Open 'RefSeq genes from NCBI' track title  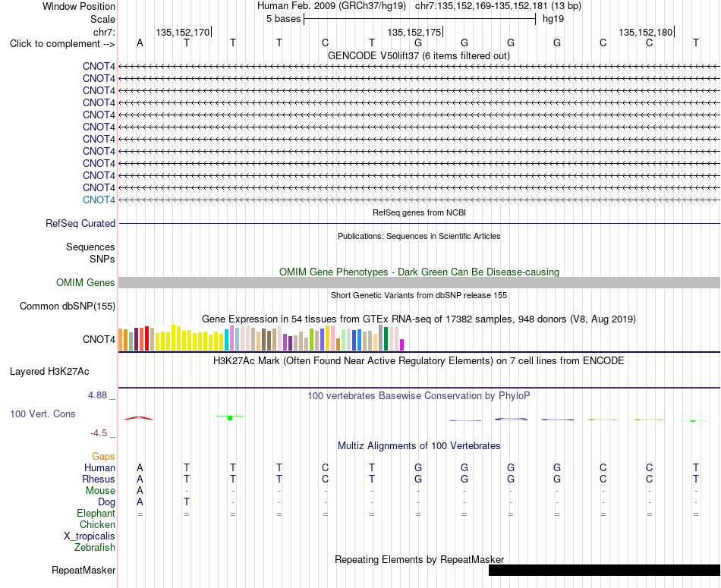(x=419, y=213)
